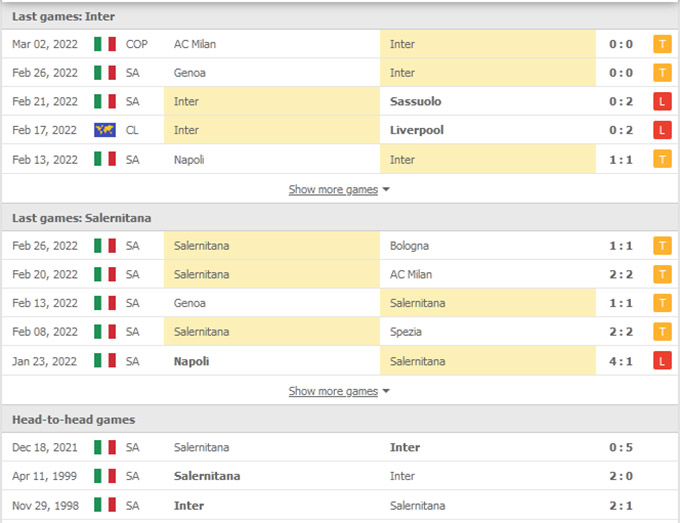Click the Italy flag on Dec 18, 2021 row
The width and height of the screenshot is (680, 523).
pyautogui.click(x=105, y=447)
